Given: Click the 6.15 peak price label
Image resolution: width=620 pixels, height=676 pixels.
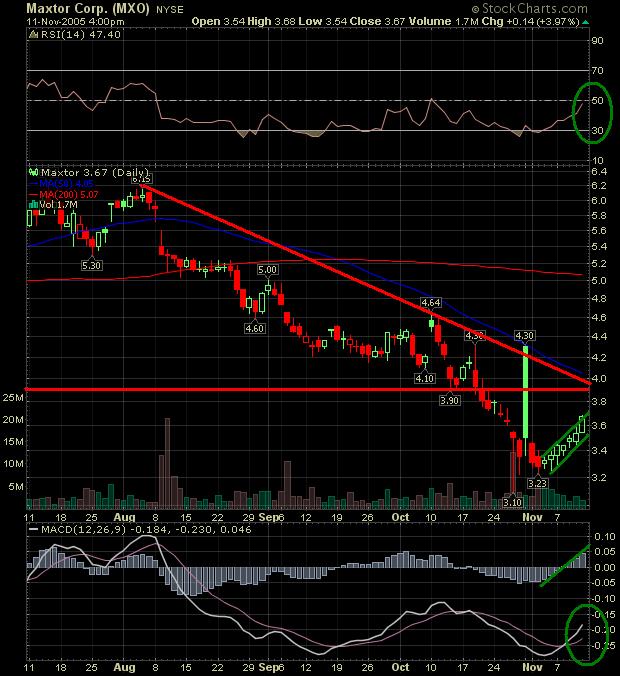Looking at the screenshot, I should click(141, 179).
